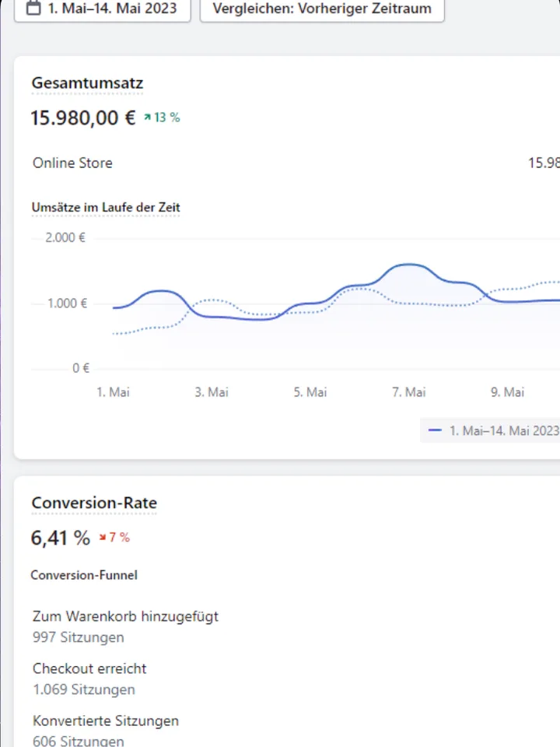Open the date range picker 1. Mai–14. Mai 2023
Viewport: 560px width, 747px height.
coord(103,9)
